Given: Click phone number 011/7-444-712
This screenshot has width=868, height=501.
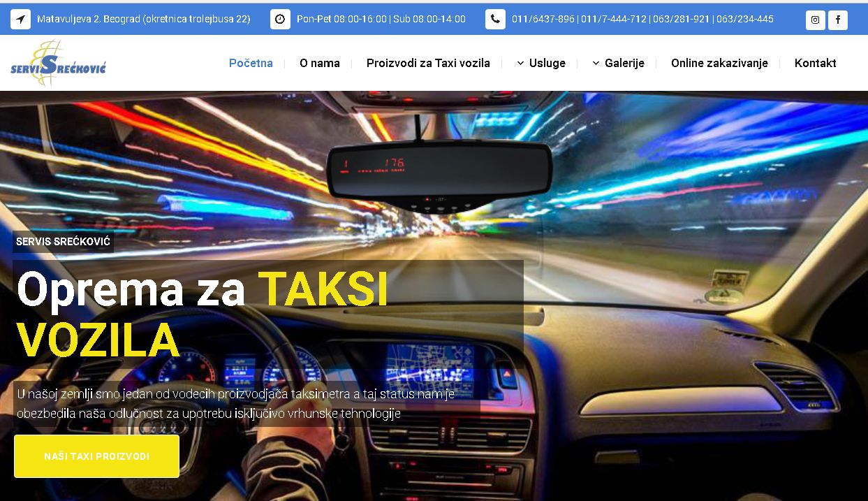Looking at the screenshot, I should click(x=614, y=19).
